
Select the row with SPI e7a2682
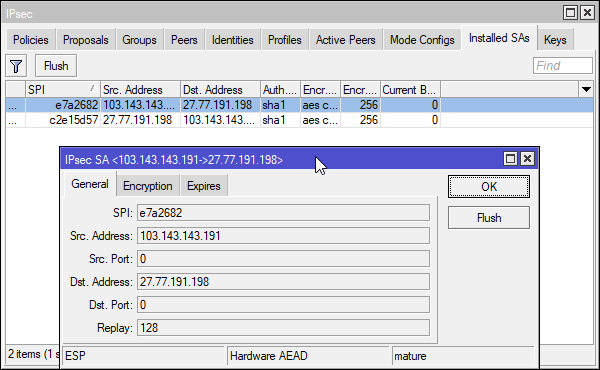(299, 105)
